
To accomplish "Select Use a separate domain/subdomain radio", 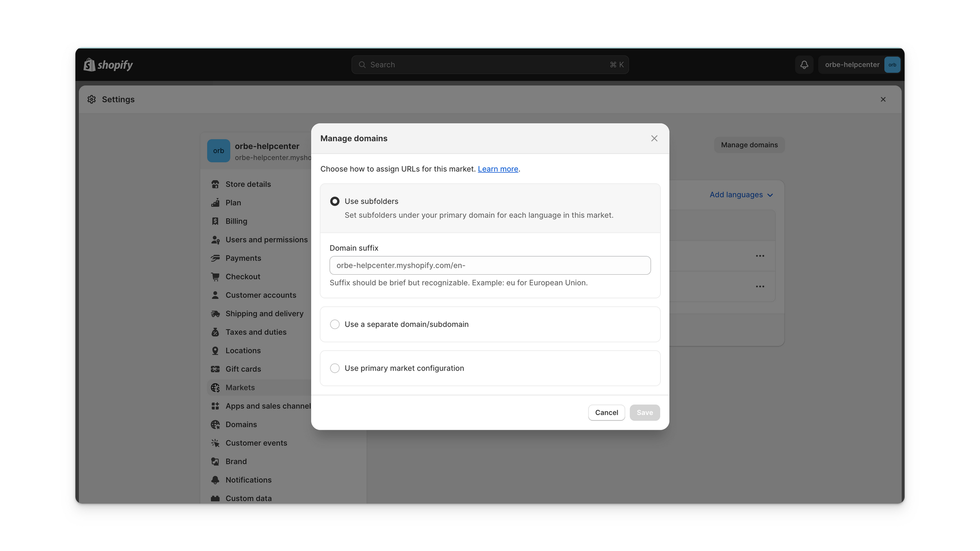I will (335, 324).
